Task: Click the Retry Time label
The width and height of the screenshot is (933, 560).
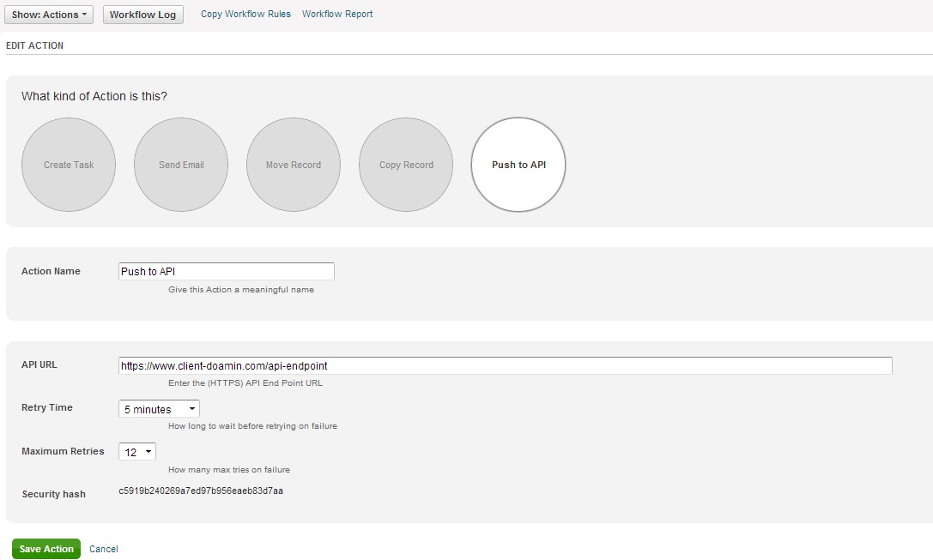Action: click(x=47, y=408)
